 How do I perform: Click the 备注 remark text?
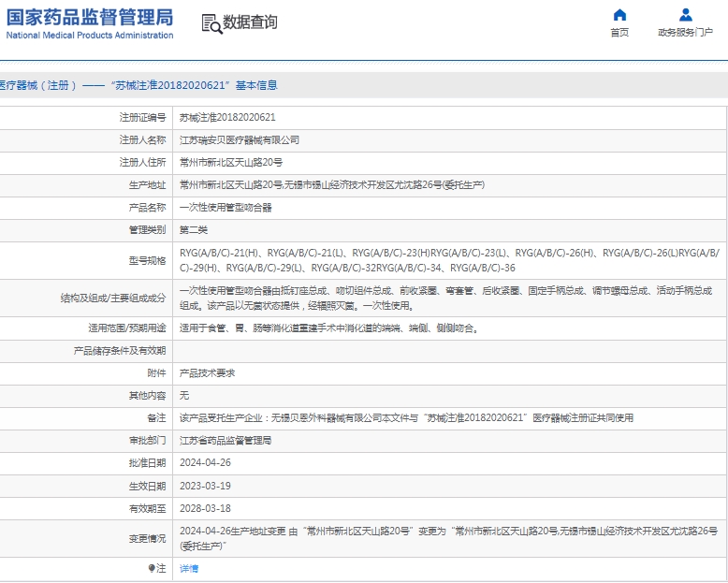pyautogui.click(x=406, y=417)
